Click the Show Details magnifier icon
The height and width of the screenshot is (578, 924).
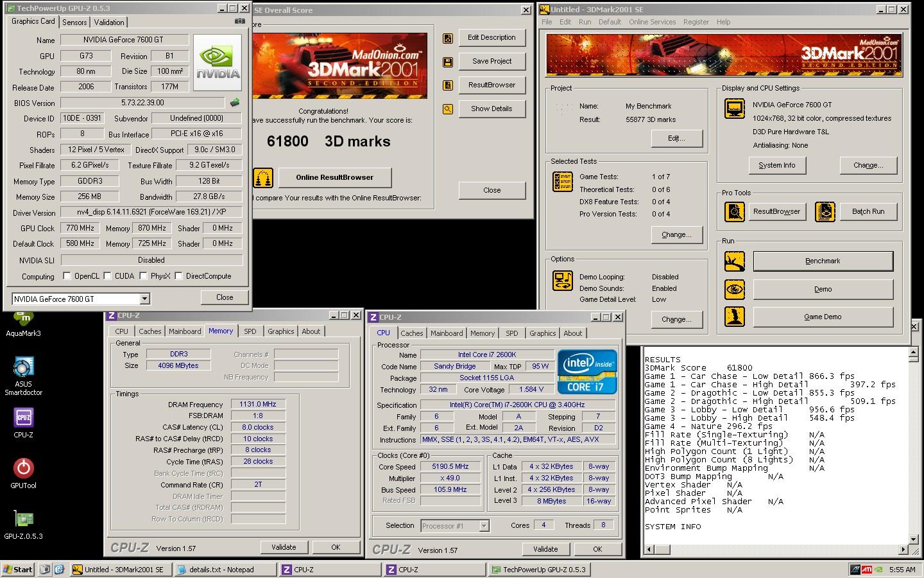(448, 109)
